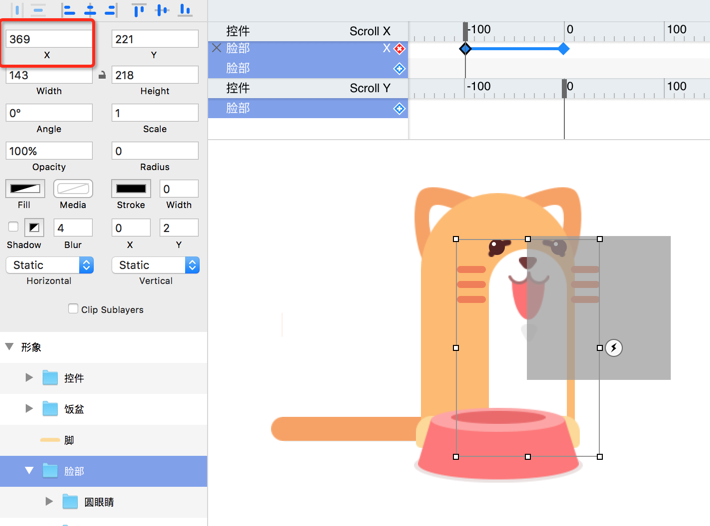This screenshot has width=710, height=526.
Task: Add keyframe on second 脸部 Scroll X row
Action: (399, 69)
